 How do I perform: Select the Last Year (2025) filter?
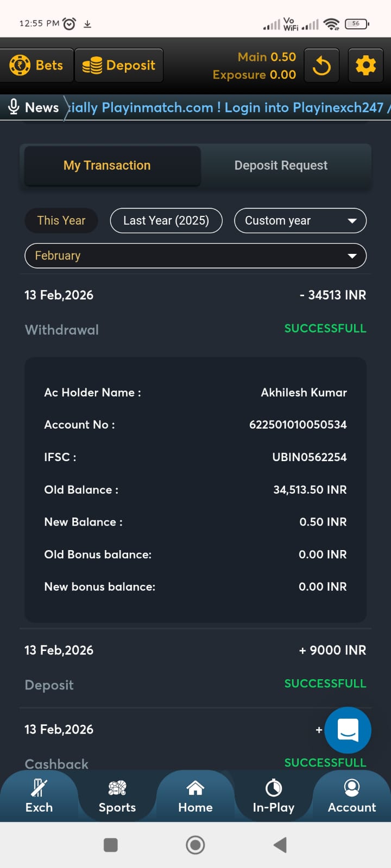[166, 221]
